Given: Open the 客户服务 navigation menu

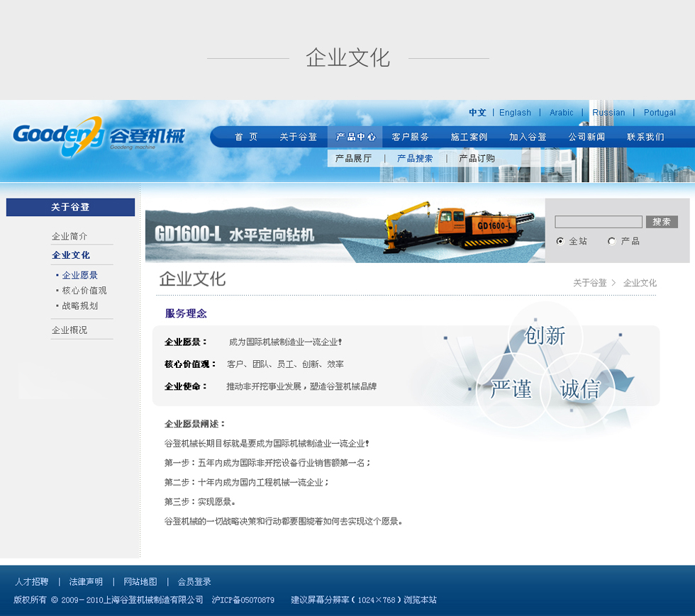Looking at the screenshot, I should pos(410,137).
